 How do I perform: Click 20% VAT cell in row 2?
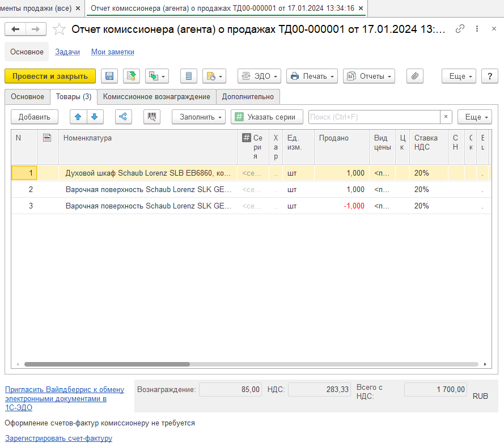click(429, 189)
